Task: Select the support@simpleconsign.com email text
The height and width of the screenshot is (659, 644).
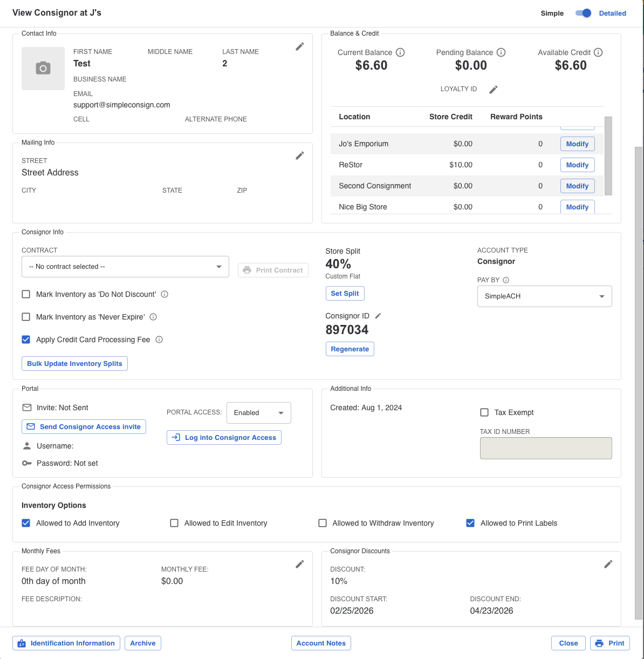Action: click(x=122, y=105)
